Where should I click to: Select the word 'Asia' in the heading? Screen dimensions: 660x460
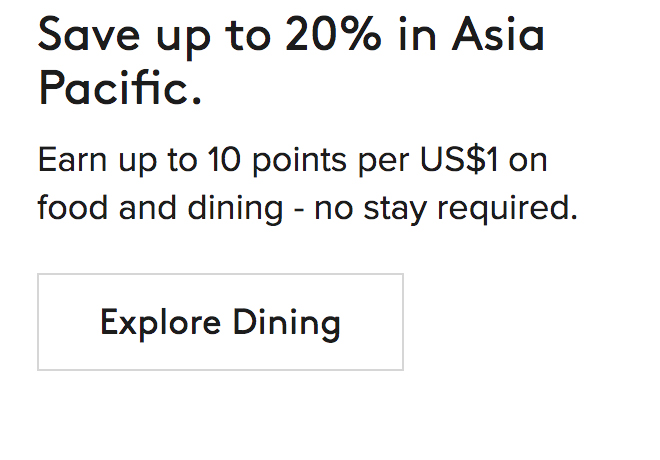pos(498,36)
